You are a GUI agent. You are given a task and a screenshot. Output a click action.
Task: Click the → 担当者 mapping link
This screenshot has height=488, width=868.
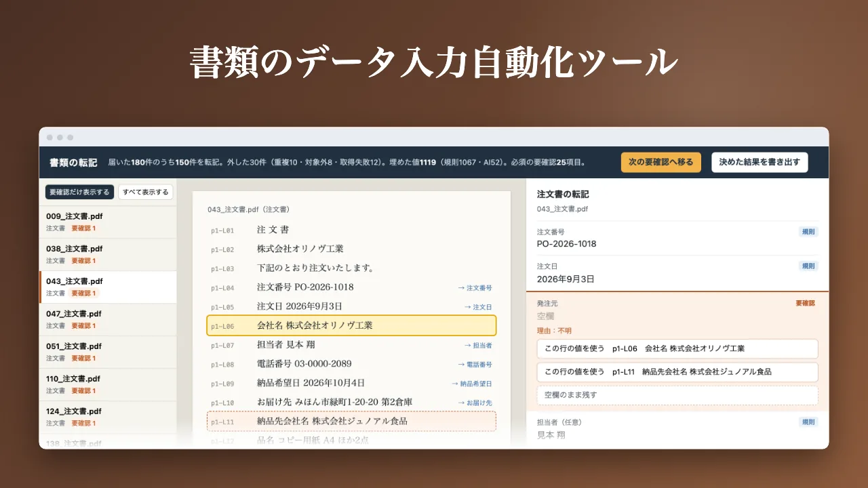point(478,346)
